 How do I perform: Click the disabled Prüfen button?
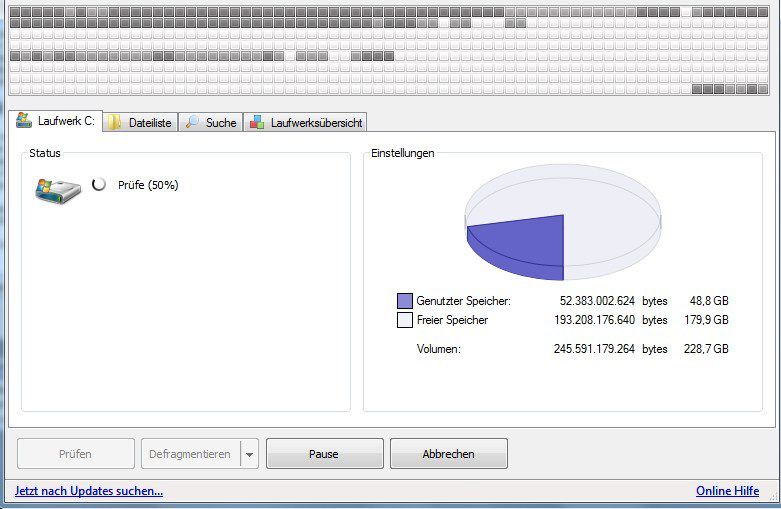(76, 454)
